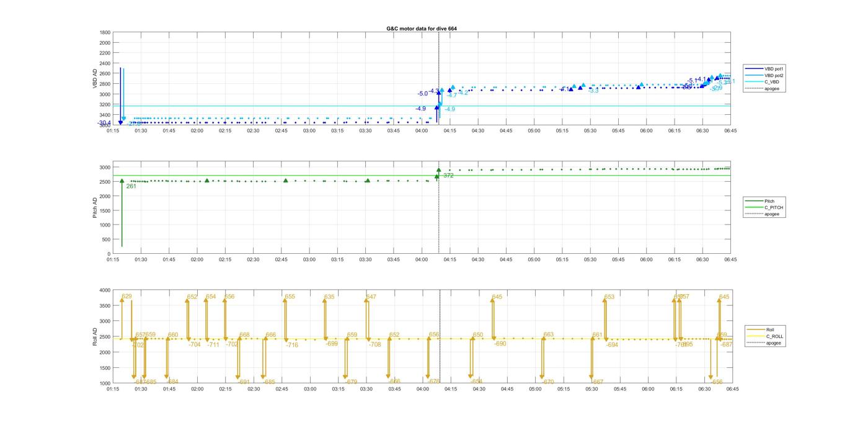Click the 'Pitch AD' y-axis label

(x=95, y=208)
